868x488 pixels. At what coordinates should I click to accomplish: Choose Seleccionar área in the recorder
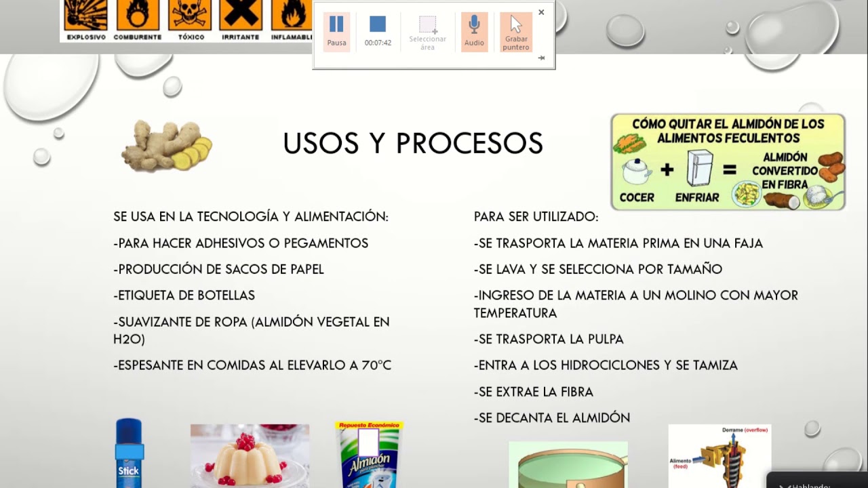[x=427, y=32]
